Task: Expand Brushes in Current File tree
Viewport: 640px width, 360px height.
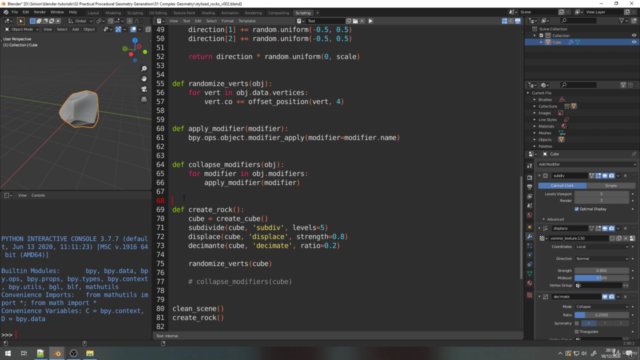Action: coord(535,100)
